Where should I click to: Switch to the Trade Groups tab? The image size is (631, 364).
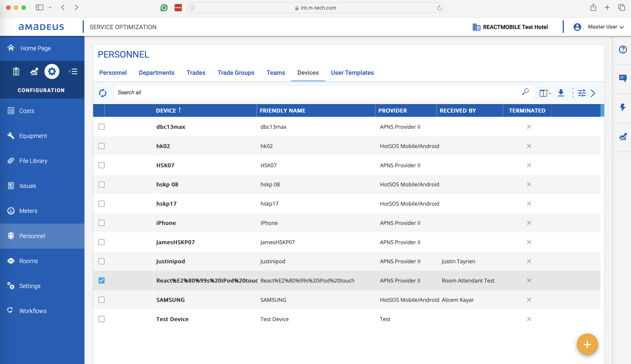(236, 73)
